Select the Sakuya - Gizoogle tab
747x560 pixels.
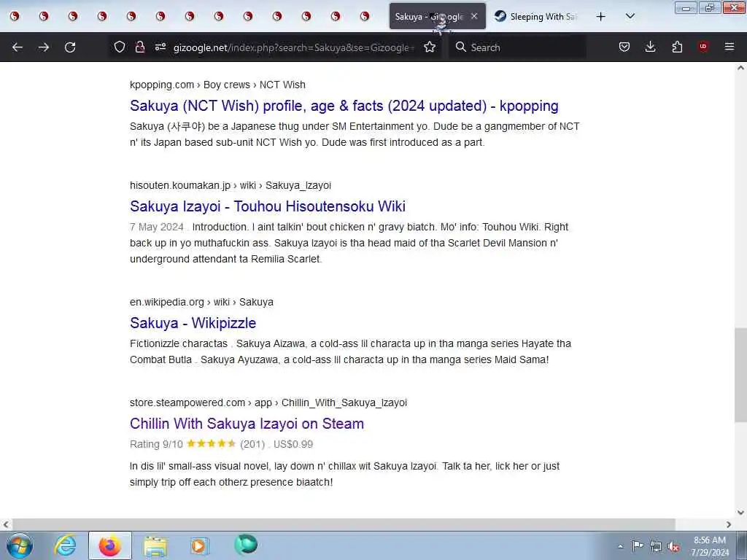tap(438, 17)
